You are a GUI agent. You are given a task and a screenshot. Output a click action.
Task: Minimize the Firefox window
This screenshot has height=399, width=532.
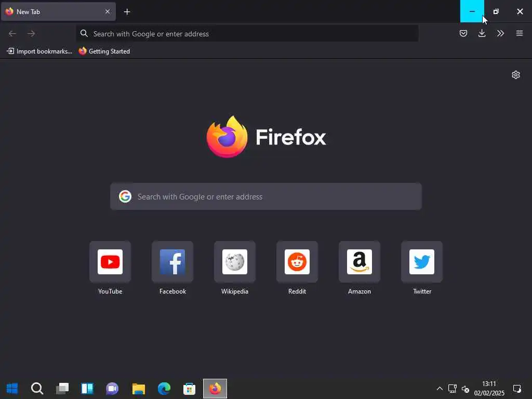point(472,11)
